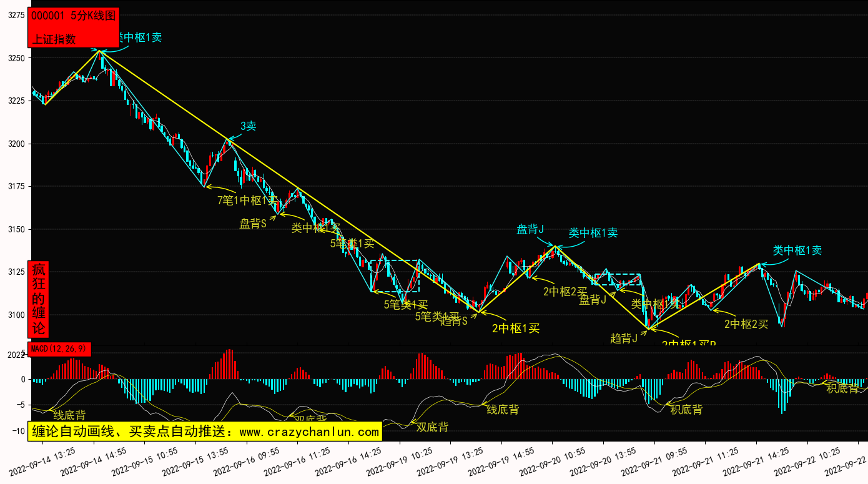868x484 pixels.
Task: Select the "7笔1中枢1买" buy signal label
Action: click(x=247, y=200)
